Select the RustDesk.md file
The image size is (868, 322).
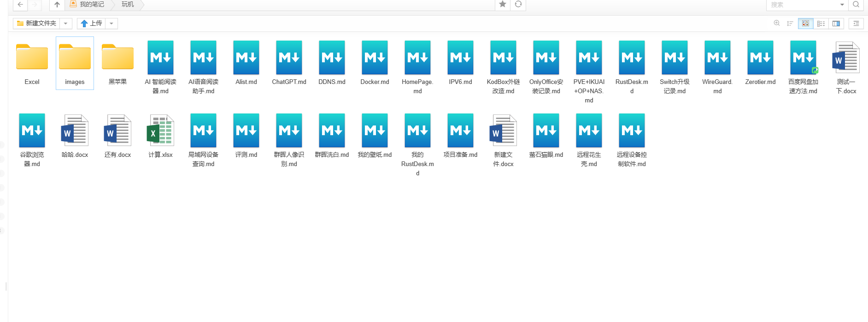point(632,67)
